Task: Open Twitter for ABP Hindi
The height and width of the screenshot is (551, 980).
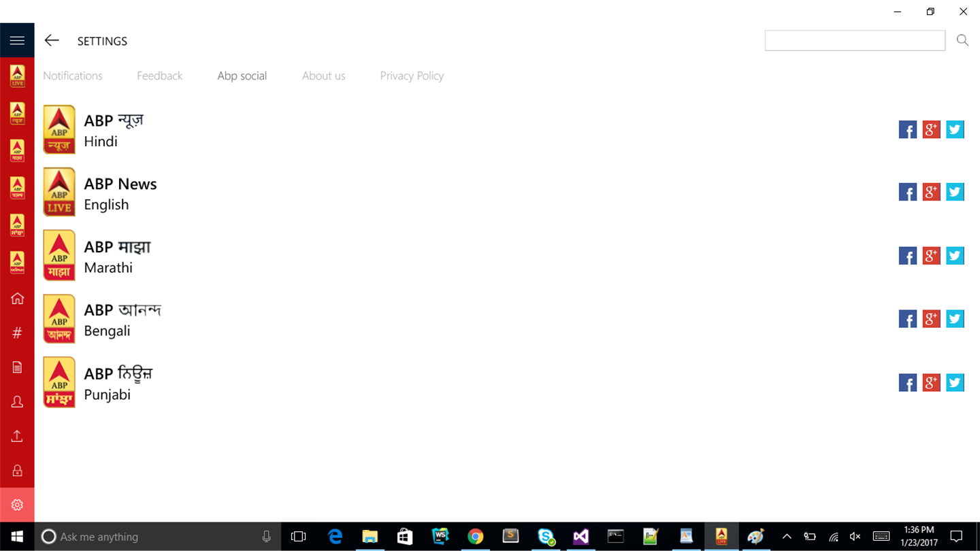Action: (955, 129)
